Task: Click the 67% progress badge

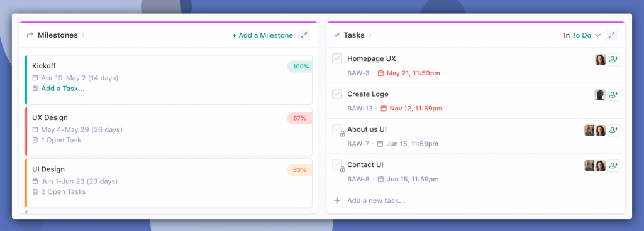Action: 299,119
